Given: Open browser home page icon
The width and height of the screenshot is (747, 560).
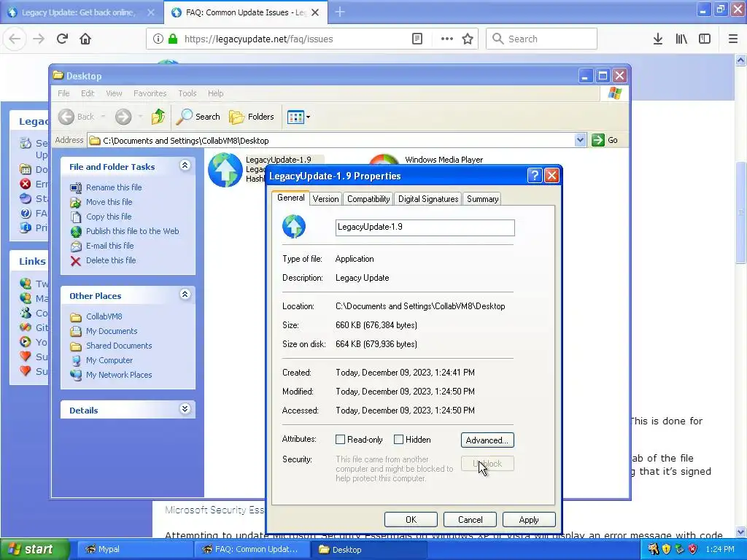Looking at the screenshot, I should [85, 39].
